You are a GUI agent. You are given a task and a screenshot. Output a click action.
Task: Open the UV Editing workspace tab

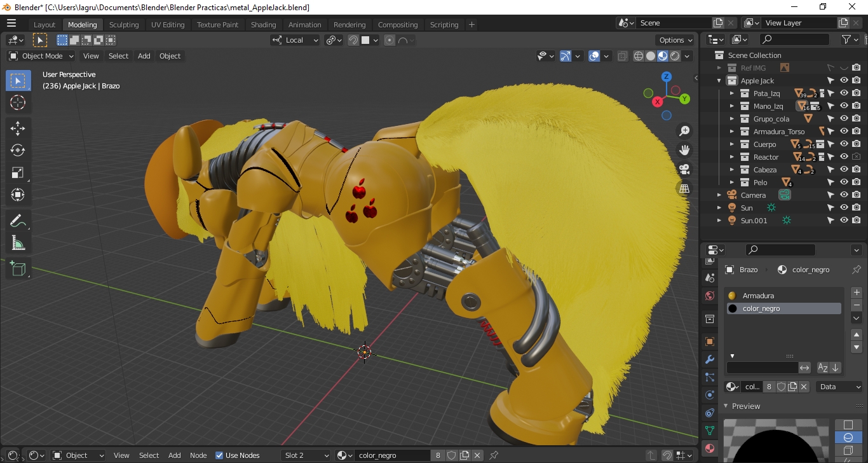168,25
